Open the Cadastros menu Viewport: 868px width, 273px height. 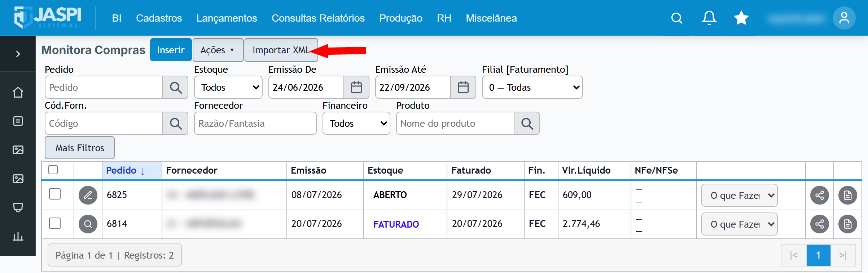coord(159,18)
